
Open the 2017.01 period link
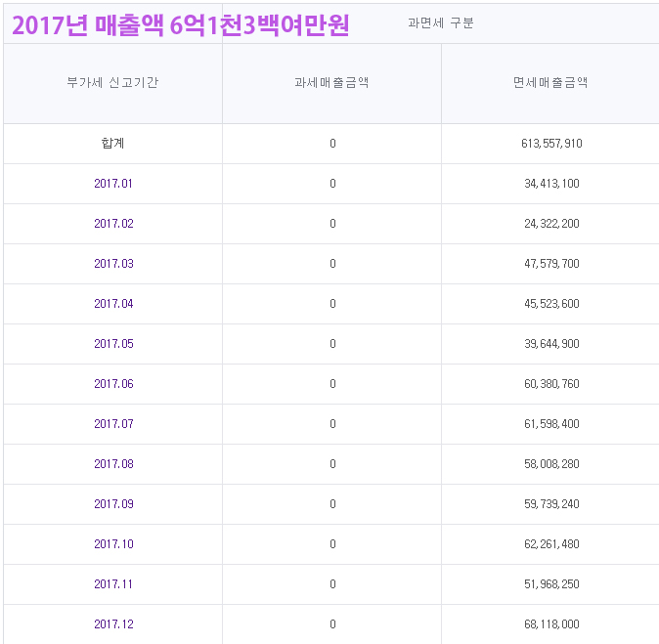pyautogui.click(x=113, y=184)
